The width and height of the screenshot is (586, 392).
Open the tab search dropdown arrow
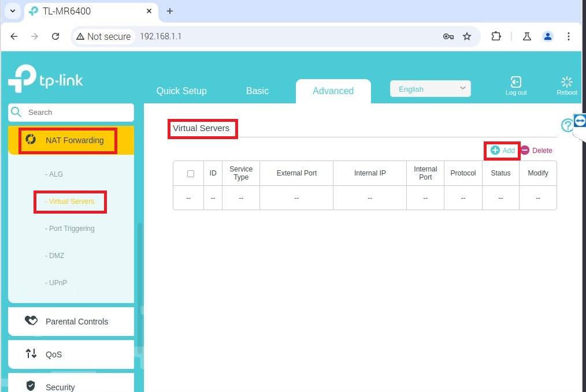coord(13,11)
